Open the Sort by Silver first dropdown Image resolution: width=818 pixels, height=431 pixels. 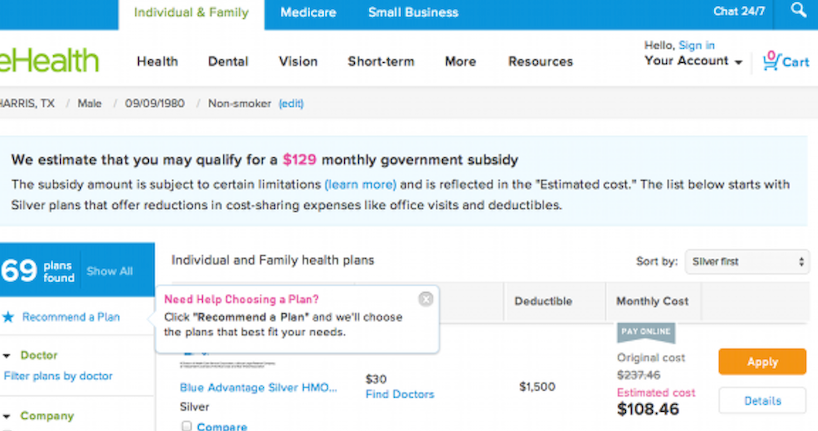tap(746, 261)
